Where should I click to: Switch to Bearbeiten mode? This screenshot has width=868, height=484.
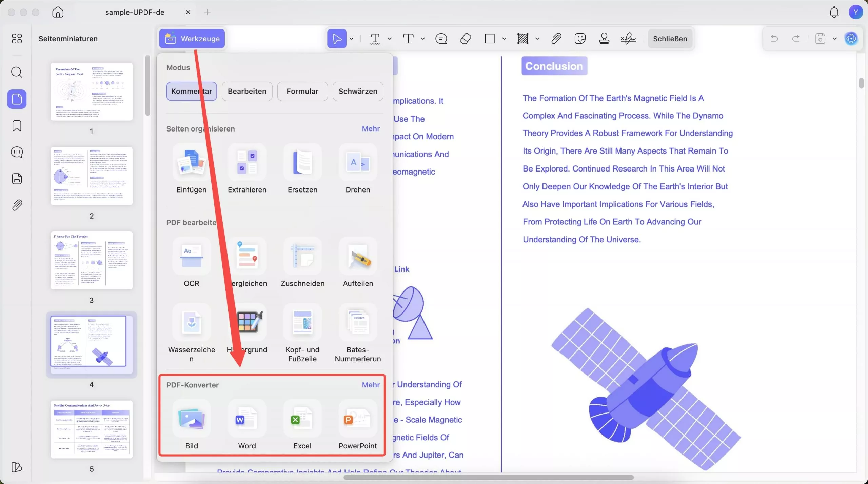[247, 91]
